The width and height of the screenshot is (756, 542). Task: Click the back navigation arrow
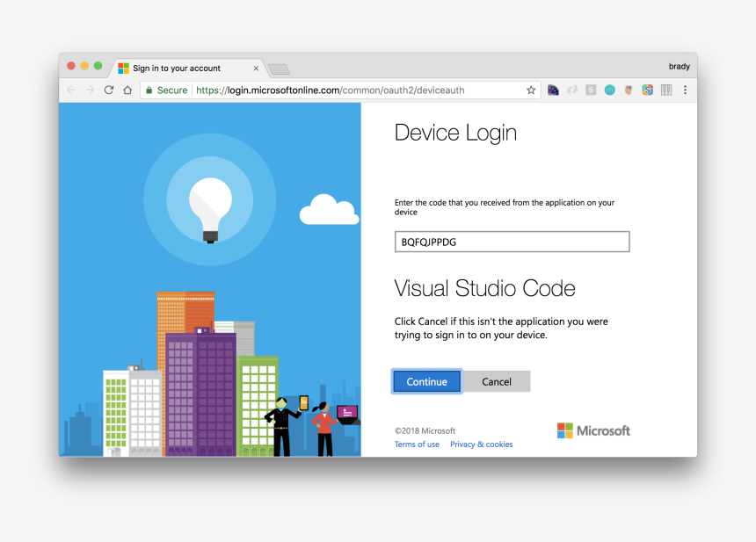[70, 90]
